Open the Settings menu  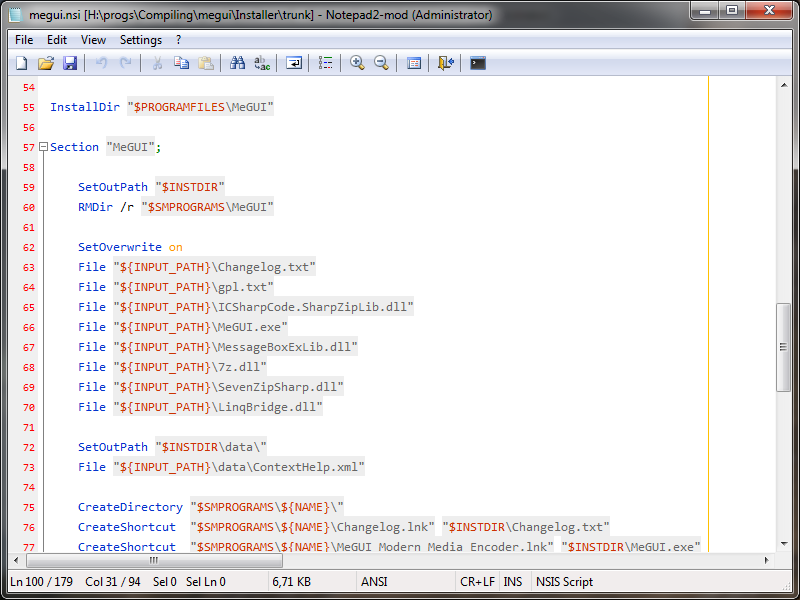pos(140,40)
